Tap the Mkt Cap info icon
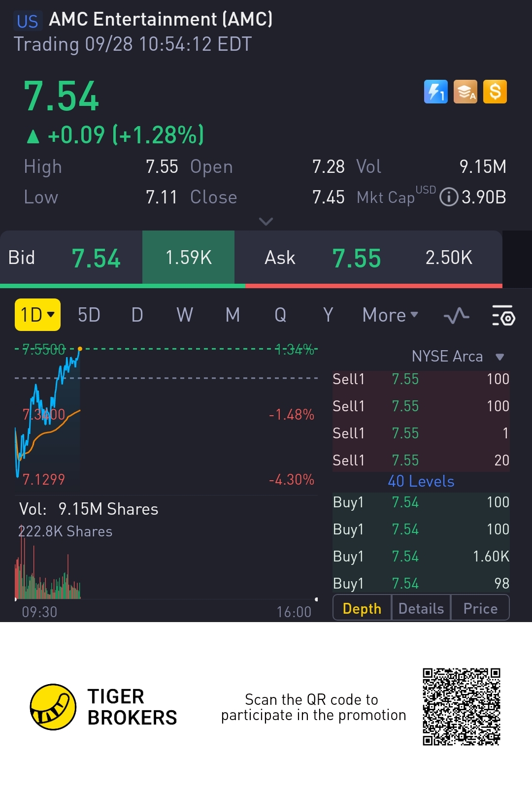This screenshot has width=532, height=792. [448, 197]
